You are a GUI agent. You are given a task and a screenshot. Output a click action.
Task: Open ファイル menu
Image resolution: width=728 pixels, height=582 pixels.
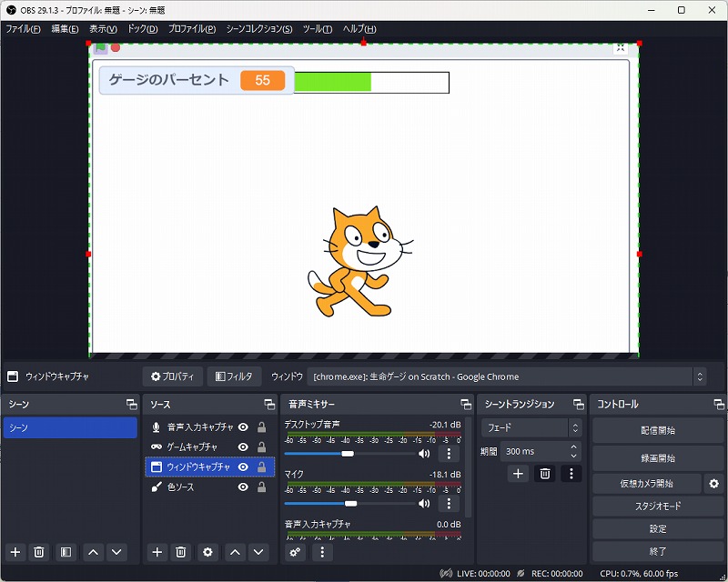click(x=23, y=29)
